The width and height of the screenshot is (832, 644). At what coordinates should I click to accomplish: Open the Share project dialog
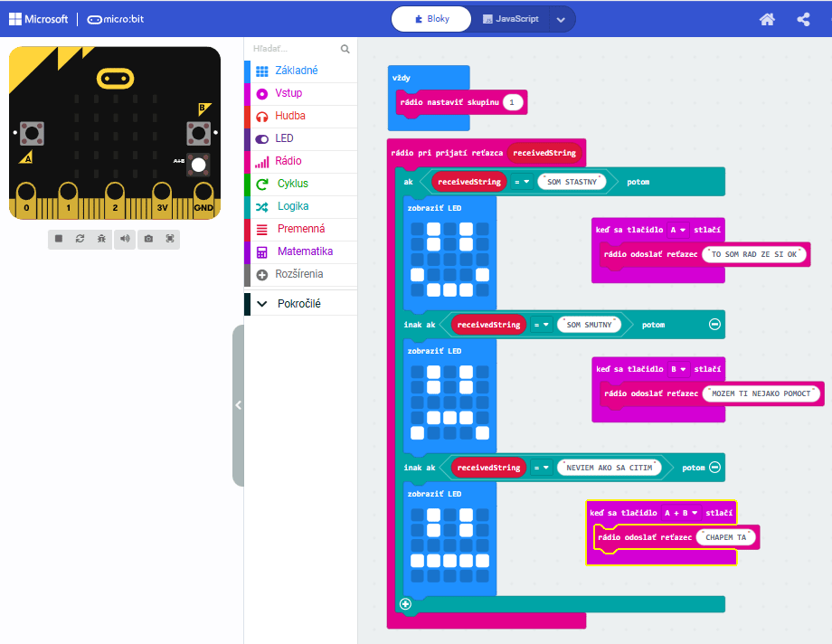pyautogui.click(x=803, y=19)
